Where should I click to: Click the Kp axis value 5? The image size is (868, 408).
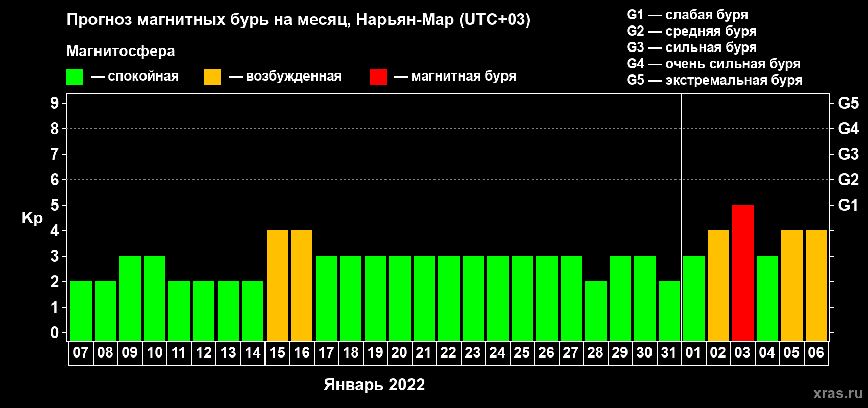pyautogui.click(x=55, y=205)
